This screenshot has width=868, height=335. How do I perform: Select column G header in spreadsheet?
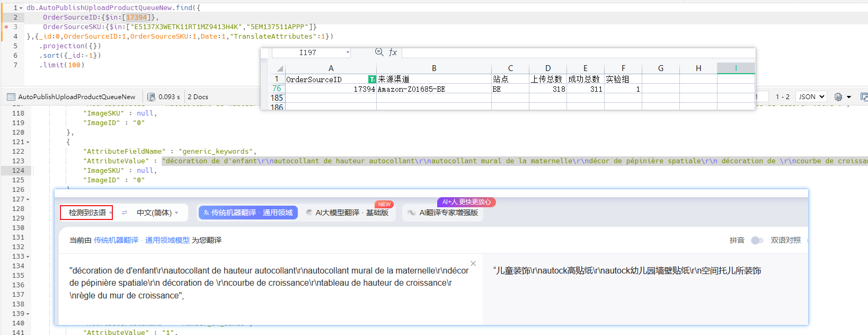tap(661, 68)
